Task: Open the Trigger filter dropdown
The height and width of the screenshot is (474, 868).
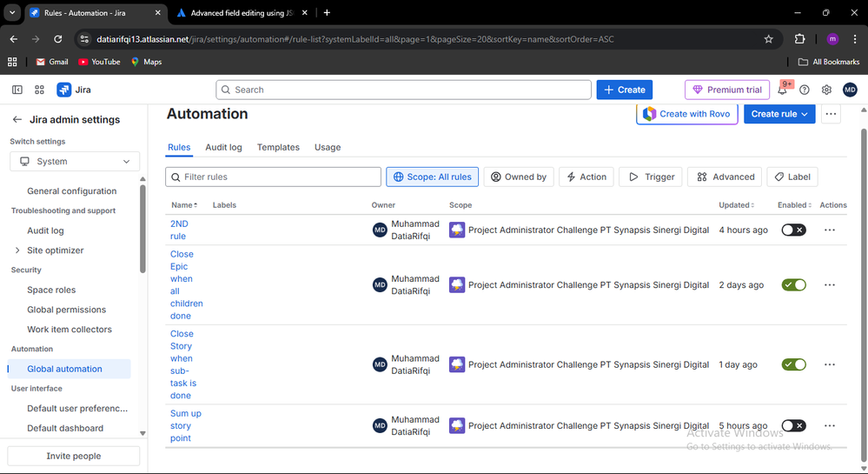Action: coord(651,177)
